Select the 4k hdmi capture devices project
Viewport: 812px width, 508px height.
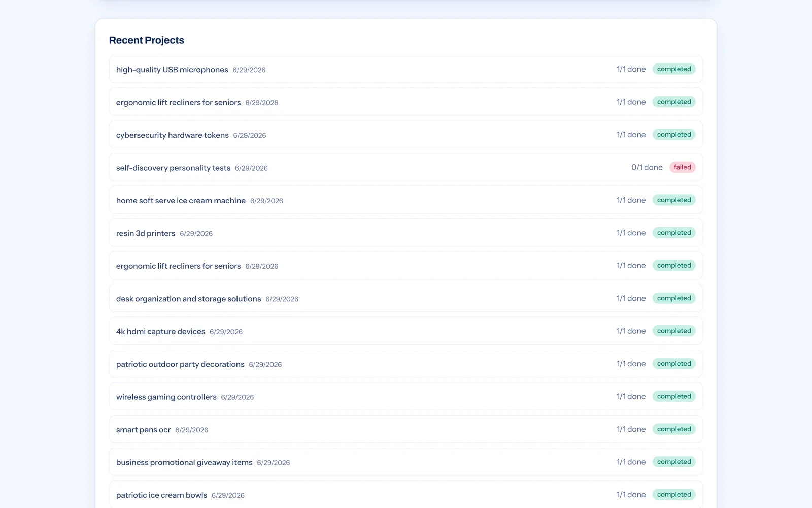coord(405,331)
